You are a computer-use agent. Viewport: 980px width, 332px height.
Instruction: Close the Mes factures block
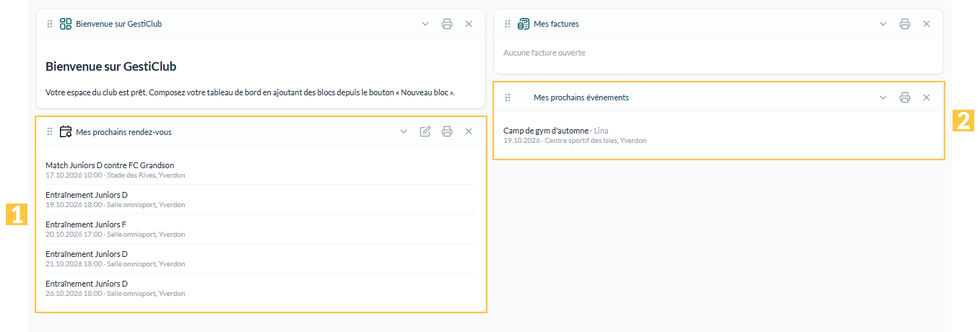927,24
